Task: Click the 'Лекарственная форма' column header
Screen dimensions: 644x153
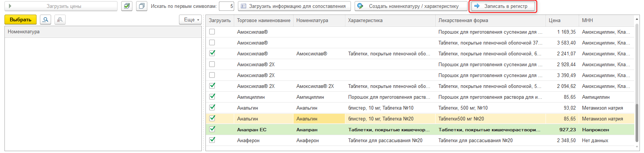Action: pos(463,21)
